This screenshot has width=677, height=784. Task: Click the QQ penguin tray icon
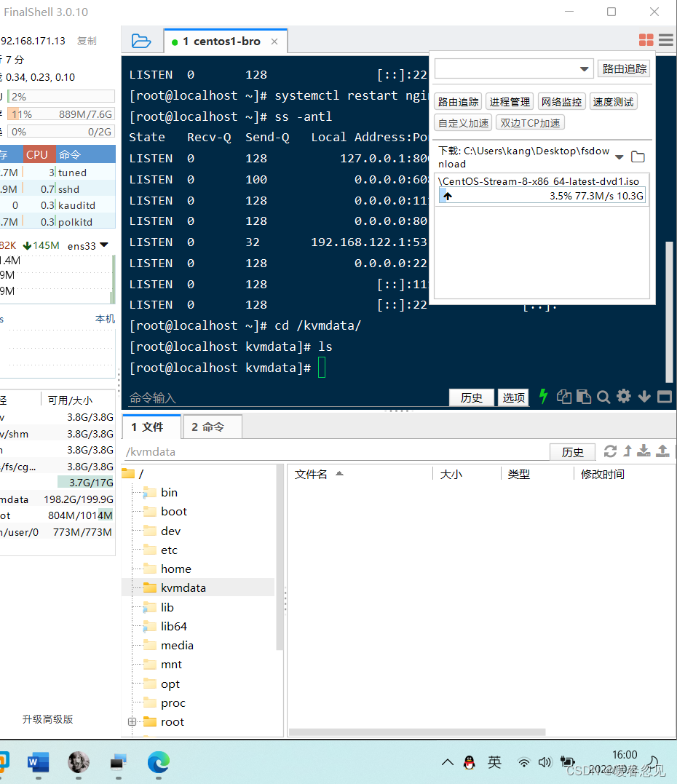[x=469, y=762]
